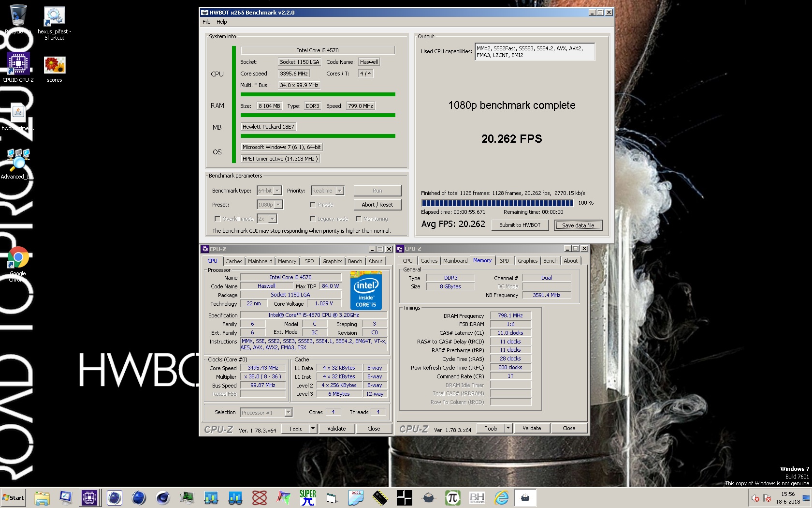The height and width of the screenshot is (508, 812).
Task: Expand the Tools dropdown arrow in right CPU-Z
Action: pos(508,428)
